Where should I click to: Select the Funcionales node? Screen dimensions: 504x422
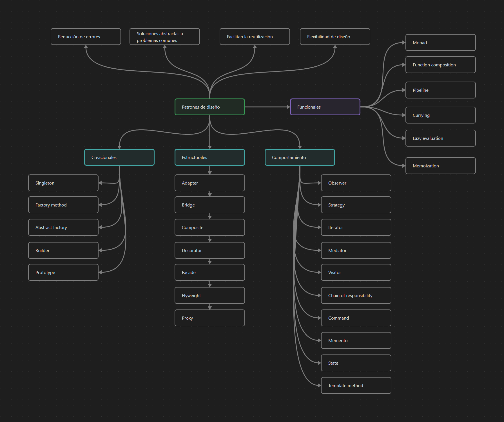click(x=325, y=107)
